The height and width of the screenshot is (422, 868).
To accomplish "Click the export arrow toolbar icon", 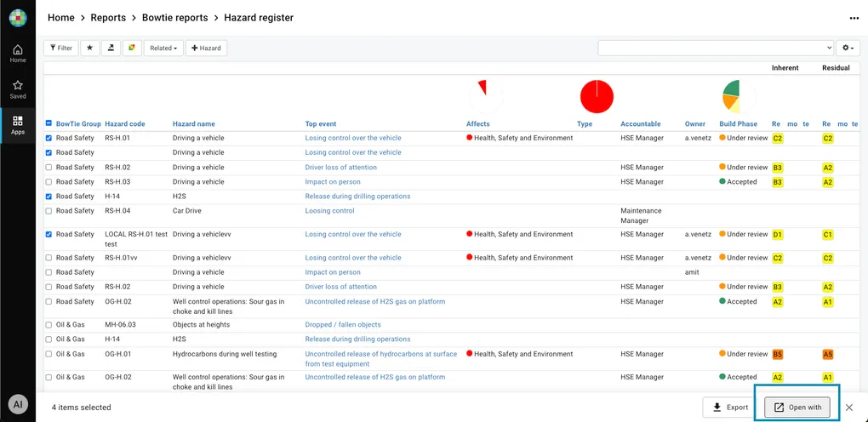I will click(x=111, y=48).
